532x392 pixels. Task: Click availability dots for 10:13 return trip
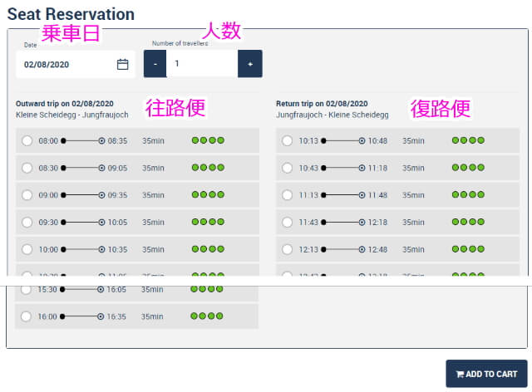468,141
